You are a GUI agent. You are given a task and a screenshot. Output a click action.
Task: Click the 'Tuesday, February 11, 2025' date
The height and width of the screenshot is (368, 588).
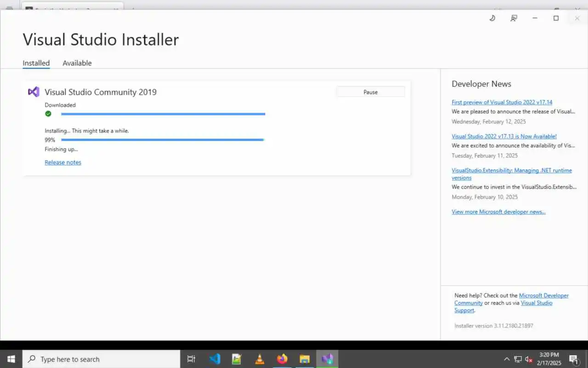click(x=485, y=156)
